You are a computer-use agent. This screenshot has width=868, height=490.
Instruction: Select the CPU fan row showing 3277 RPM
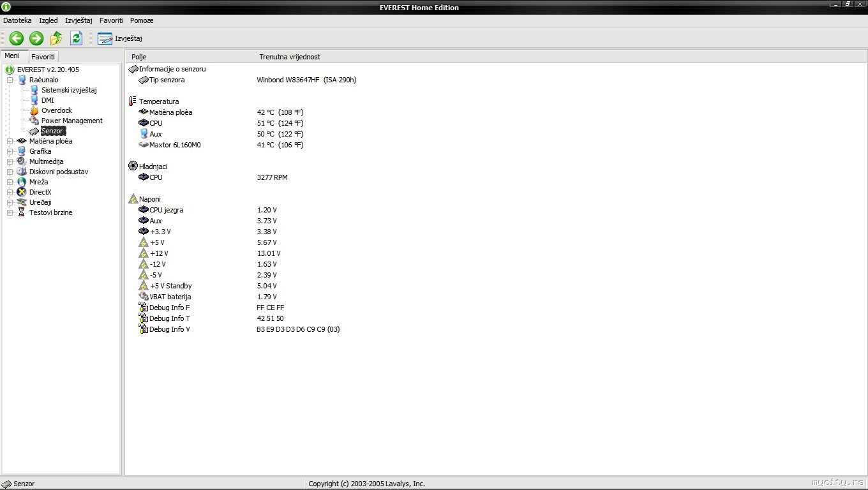(213, 177)
